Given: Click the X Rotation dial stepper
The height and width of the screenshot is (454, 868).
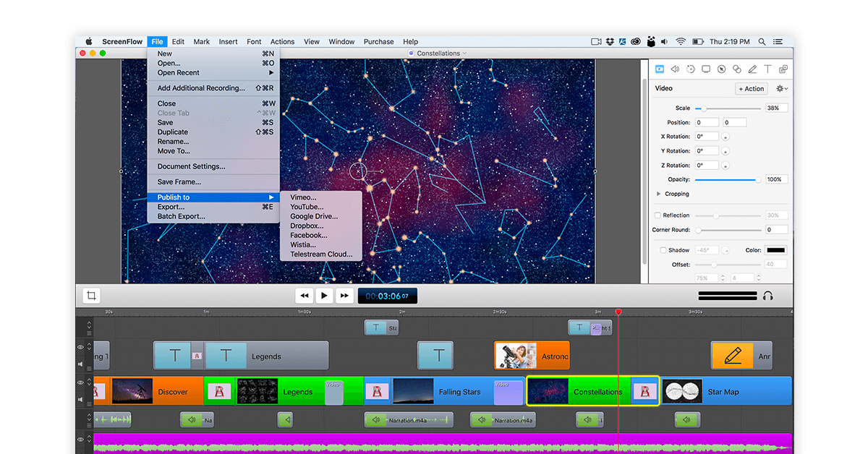Looking at the screenshot, I should point(725,137).
